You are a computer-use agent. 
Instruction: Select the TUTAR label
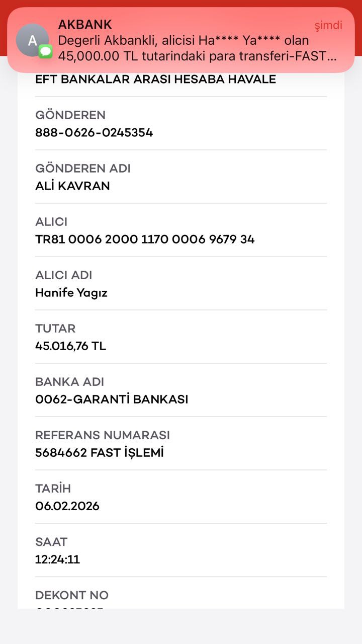coord(55,329)
